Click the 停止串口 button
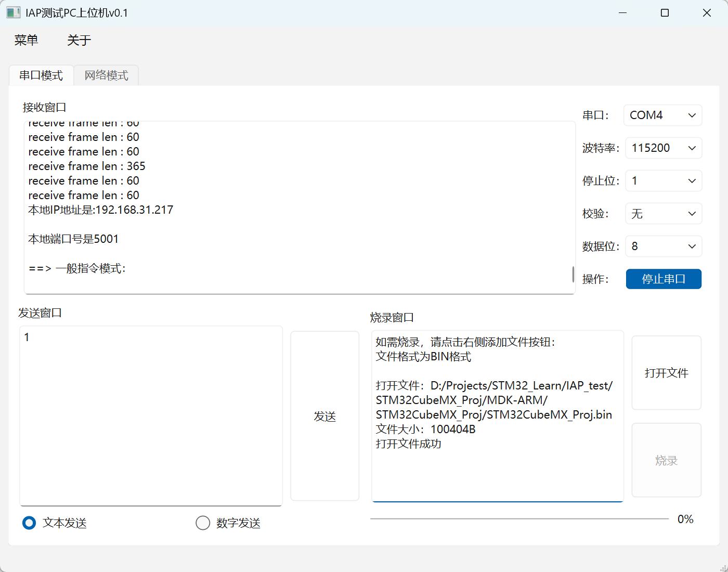The height and width of the screenshot is (572, 728). pos(664,279)
